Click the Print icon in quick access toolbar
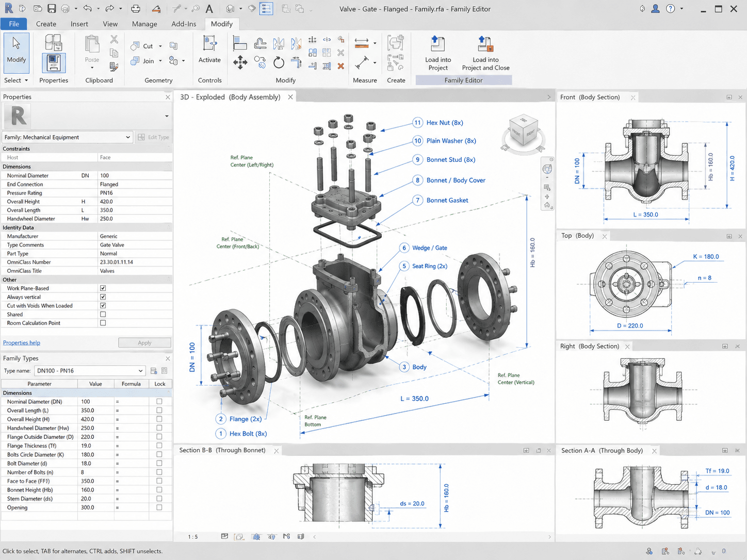This screenshot has width=747, height=560. pos(135,9)
